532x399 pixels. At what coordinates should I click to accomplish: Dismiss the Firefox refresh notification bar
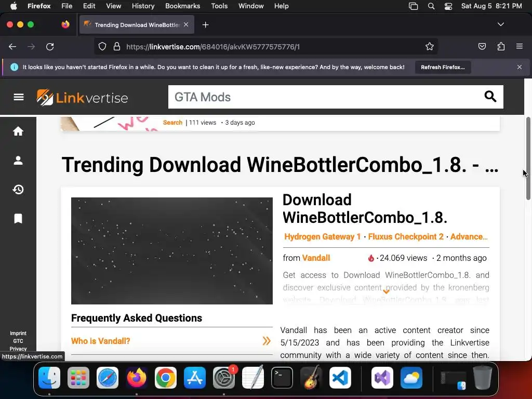point(520,67)
